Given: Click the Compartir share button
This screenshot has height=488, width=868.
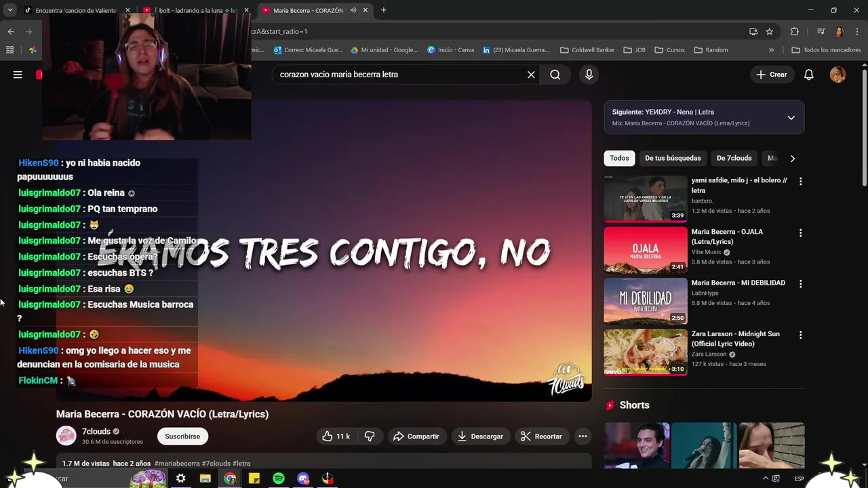Looking at the screenshot, I should pyautogui.click(x=416, y=436).
